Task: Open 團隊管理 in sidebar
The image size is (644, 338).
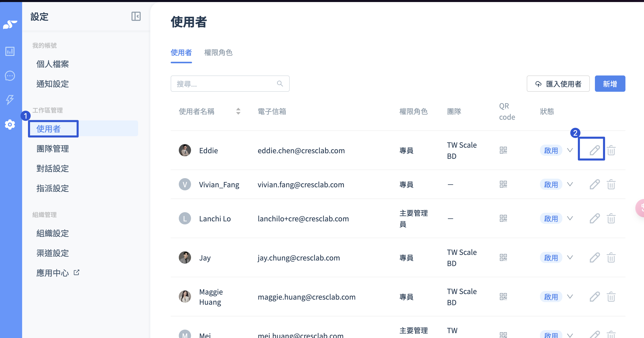Action: pos(53,149)
